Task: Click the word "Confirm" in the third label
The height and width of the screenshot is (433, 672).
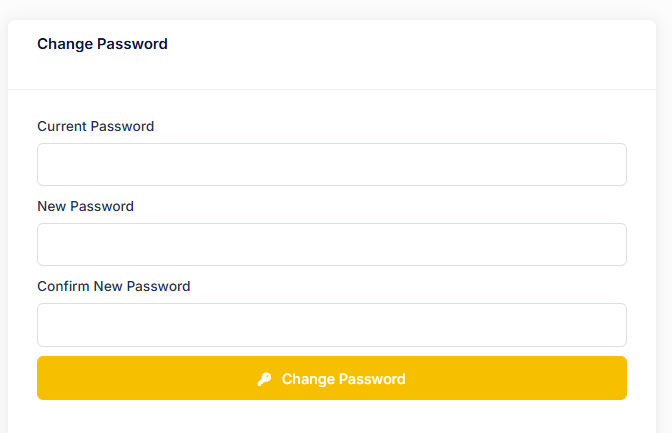Action: click(x=63, y=286)
